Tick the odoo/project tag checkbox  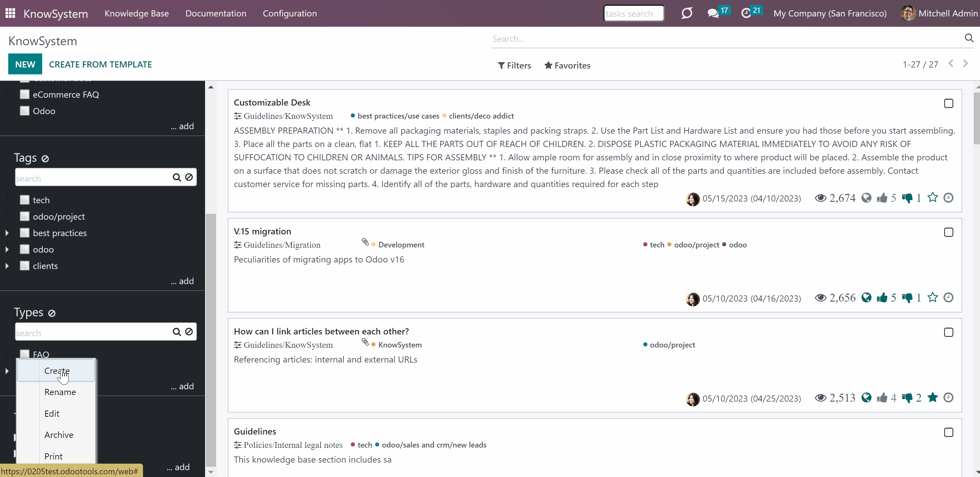(25, 216)
